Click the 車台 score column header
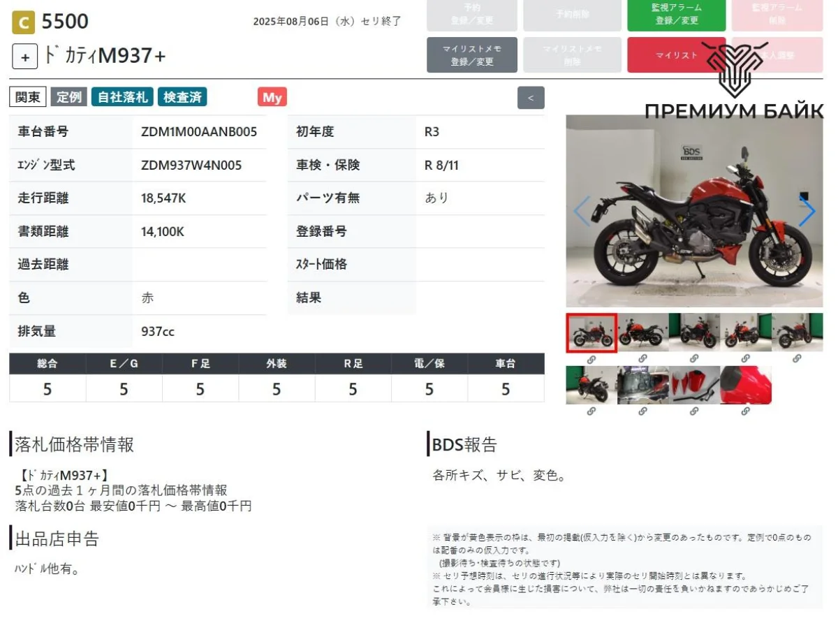 [x=506, y=364]
